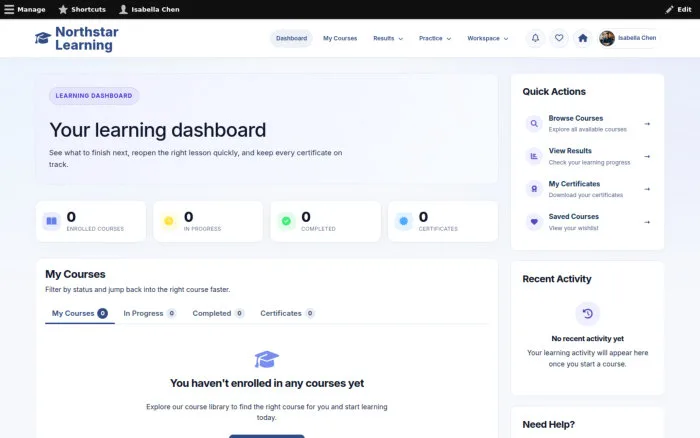The width and height of the screenshot is (700, 438).
Task: Select the My Courses tab with count badge
Action: [x=79, y=313]
